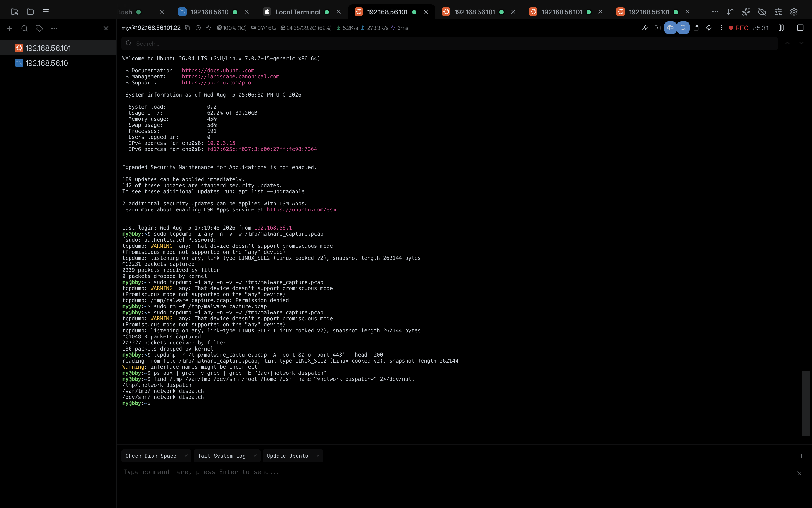Run the Update Ubuntu snippet
Image resolution: width=812 pixels, height=508 pixels.
click(288, 456)
